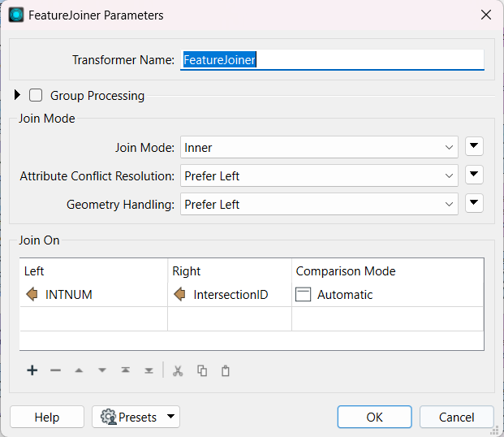Copy the selected Join On row
Screen dimensions: 504x437
(202, 370)
